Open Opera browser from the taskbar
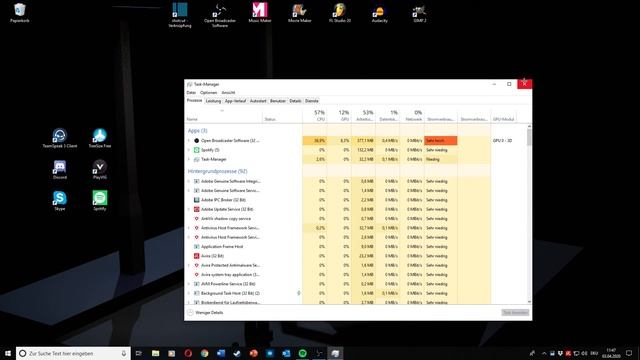640x360 pixels. [188, 353]
